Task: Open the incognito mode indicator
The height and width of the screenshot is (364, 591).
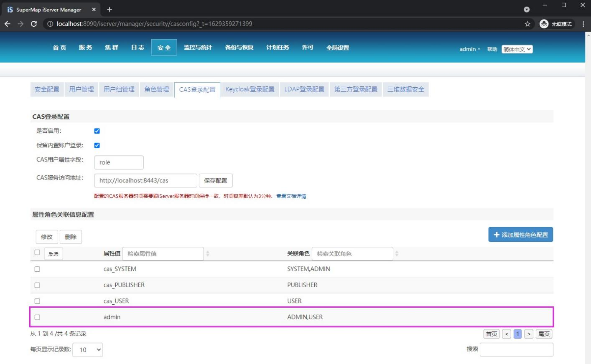Action: (x=556, y=24)
